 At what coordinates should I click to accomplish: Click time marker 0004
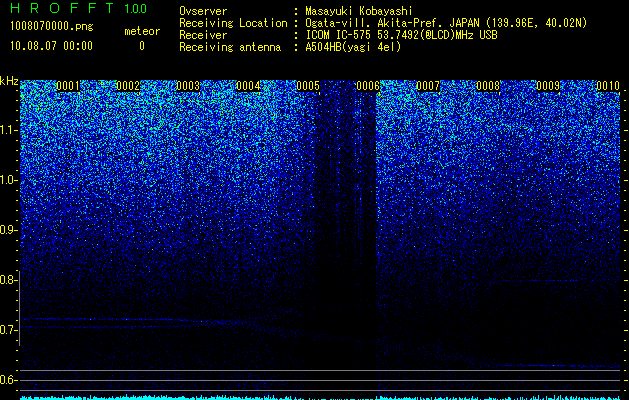(x=248, y=86)
